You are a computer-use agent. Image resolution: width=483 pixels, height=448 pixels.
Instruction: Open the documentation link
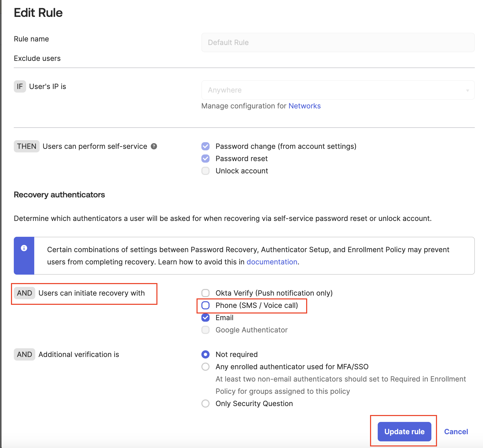pyautogui.click(x=272, y=262)
